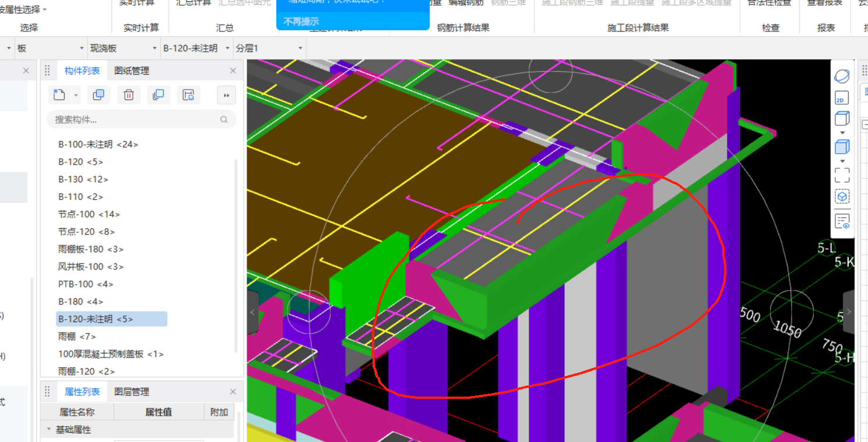868x442 pixels.
Task: Click the 汇总 ribbon group label
Action: [x=224, y=27]
